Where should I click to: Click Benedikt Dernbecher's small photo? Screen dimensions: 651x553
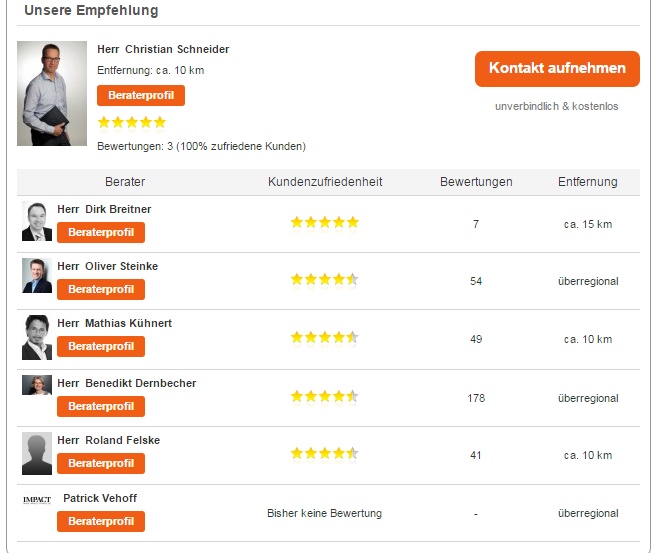[37, 385]
